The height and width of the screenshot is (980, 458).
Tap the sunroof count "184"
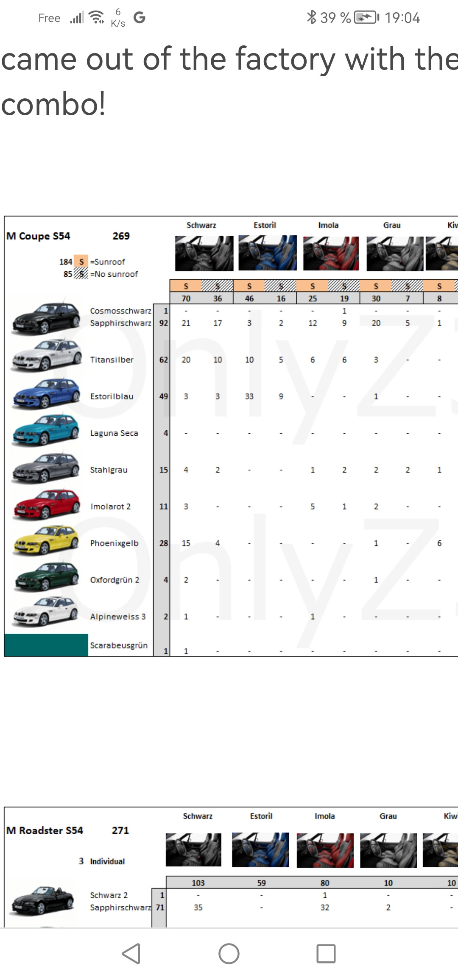click(66, 262)
